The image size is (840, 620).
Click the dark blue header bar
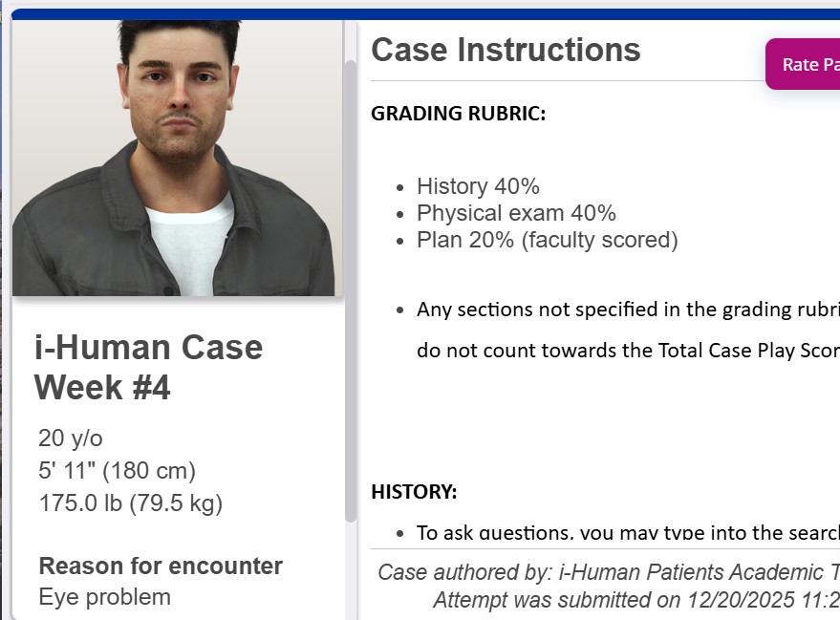420,6
